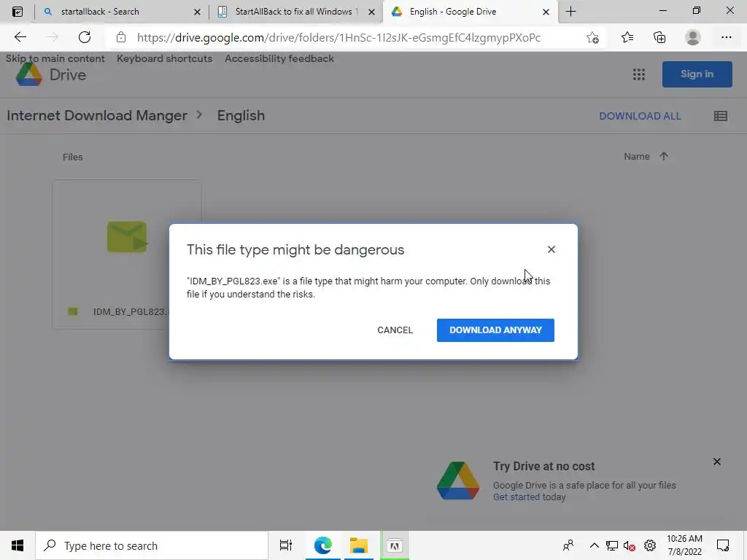Cancel the dangerous file download dialog
Screen dimensions: 747x560
coord(395,330)
